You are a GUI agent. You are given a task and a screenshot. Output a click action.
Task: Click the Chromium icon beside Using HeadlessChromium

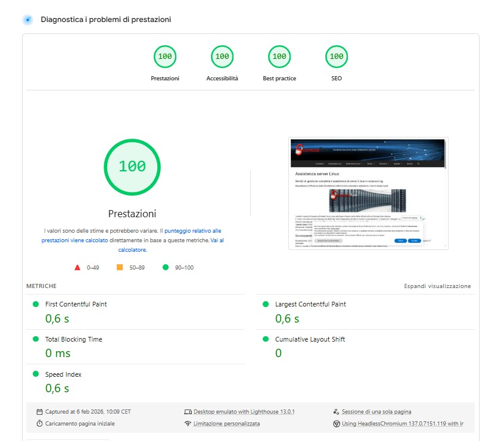pos(336,424)
